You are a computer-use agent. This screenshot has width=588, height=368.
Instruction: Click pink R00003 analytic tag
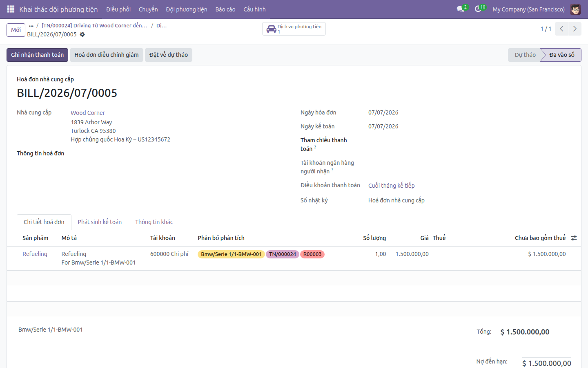coord(312,254)
